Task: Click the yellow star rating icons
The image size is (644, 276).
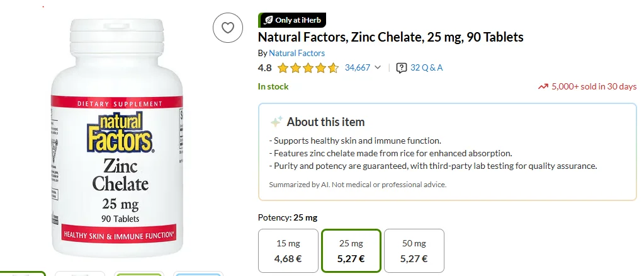Action: pos(308,68)
